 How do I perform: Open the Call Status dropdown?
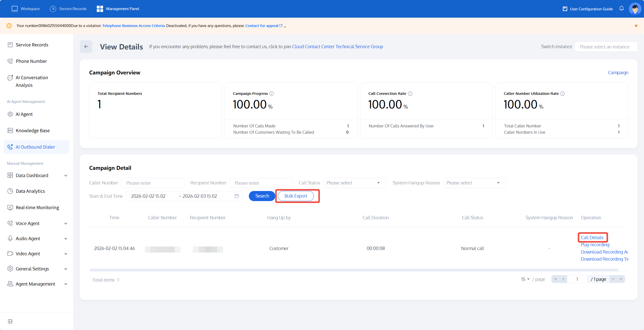click(354, 183)
